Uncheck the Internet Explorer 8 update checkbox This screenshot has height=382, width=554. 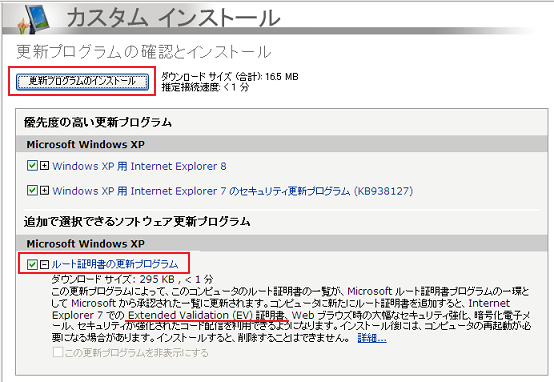(x=32, y=165)
